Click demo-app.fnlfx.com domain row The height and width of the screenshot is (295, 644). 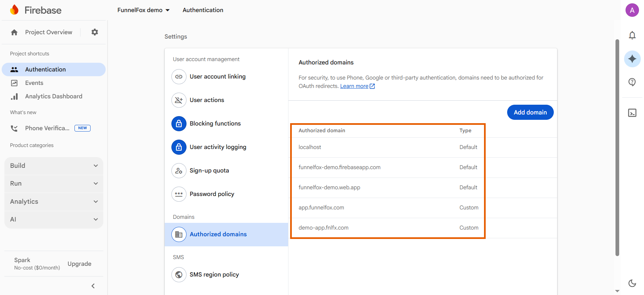(423, 228)
